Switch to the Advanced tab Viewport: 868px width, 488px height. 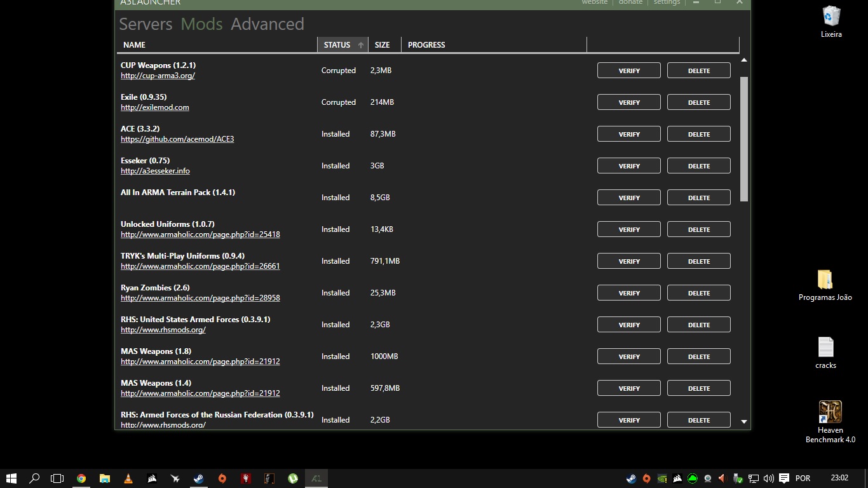click(268, 24)
